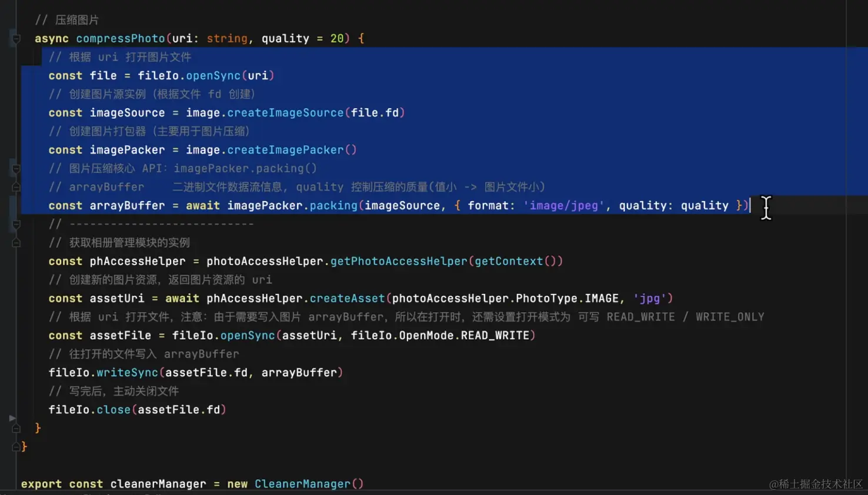Viewport: 868px width, 495px height.
Task: Click 'OpenMode.READ_WRITE' argument
Action: tap(464, 336)
